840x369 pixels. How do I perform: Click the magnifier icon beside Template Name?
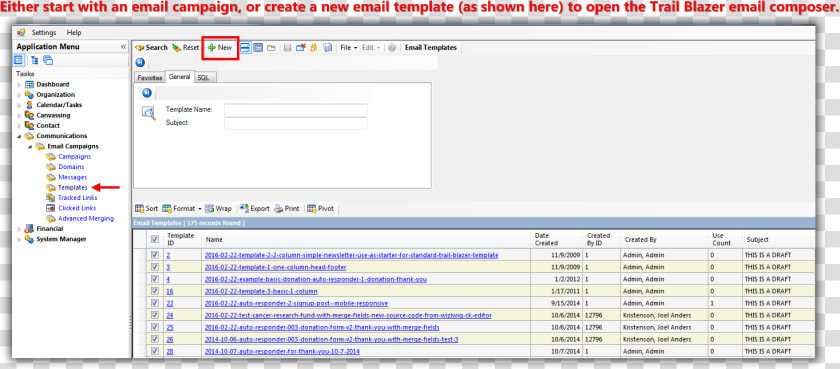[x=148, y=113]
